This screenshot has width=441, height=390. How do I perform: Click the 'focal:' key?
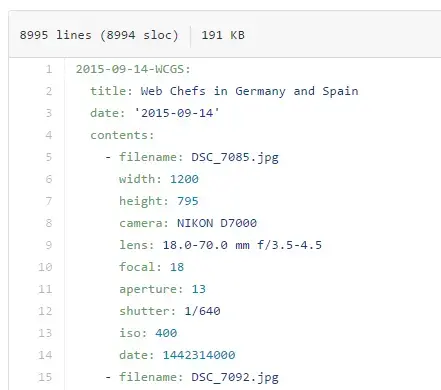point(140,267)
